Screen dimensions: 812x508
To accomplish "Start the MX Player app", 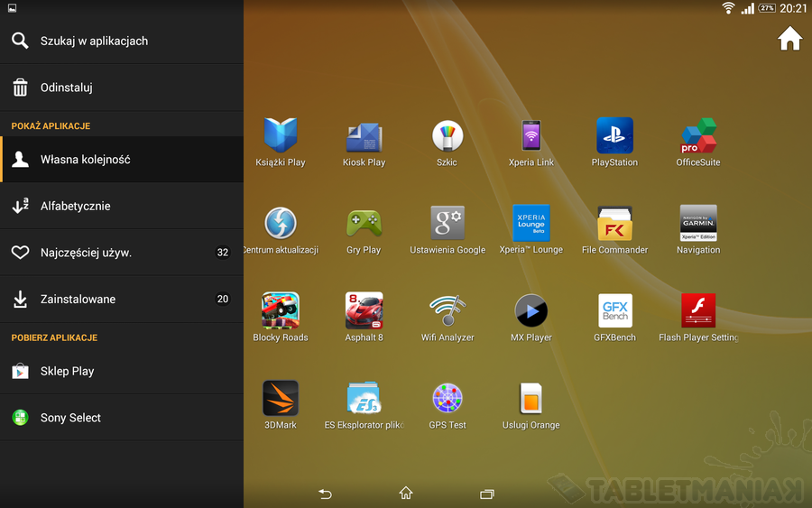I will (x=531, y=312).
